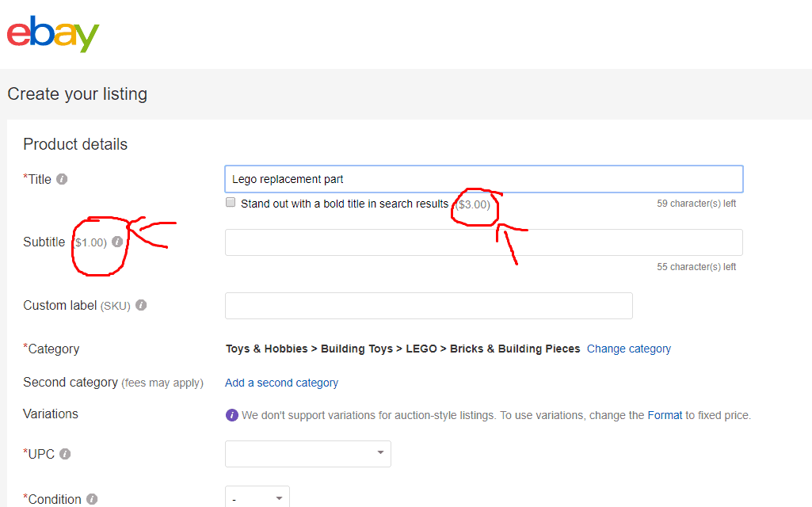The width and height of the screenshot is (812, 507).
Task: Open the Title info icon
Action: (x=62, y=179)
